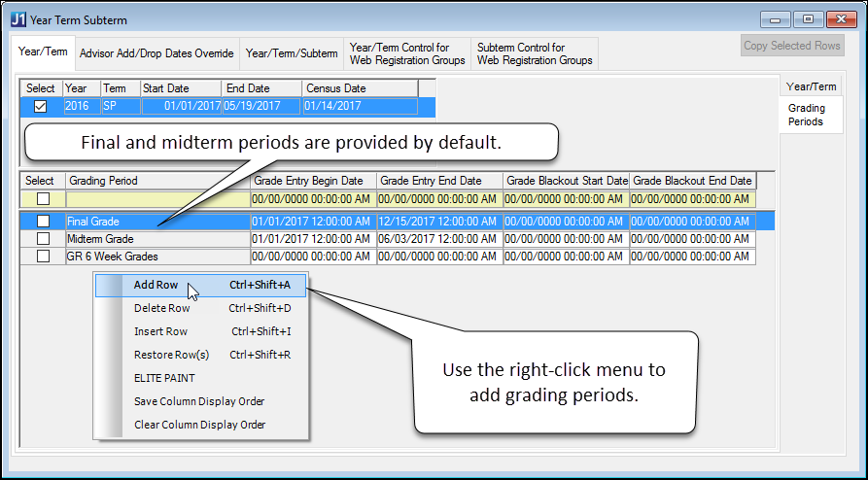
Task: Choose Clear Column Display Order
Action: coord(199,425)
